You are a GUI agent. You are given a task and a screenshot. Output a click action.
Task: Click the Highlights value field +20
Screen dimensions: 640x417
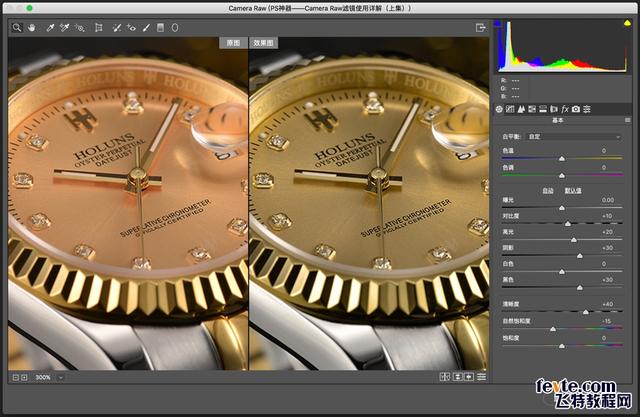pyautogui.click(x=607, y=232)
